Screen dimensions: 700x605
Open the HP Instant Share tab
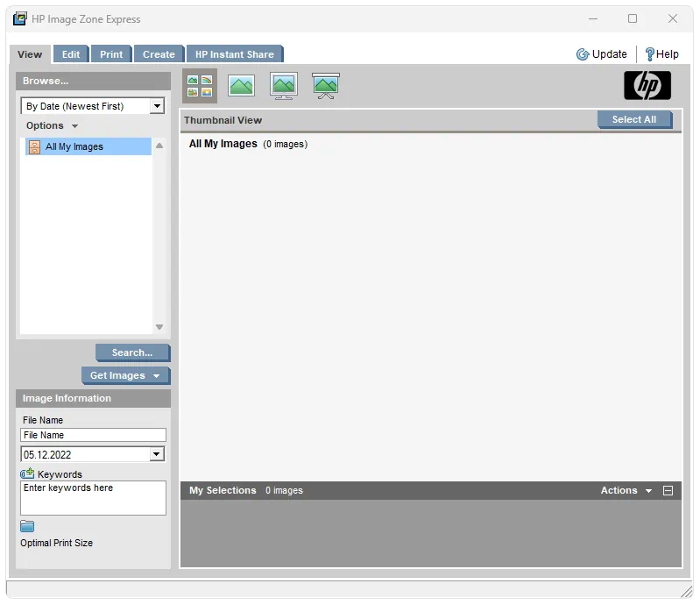click(x=235, y=54)
